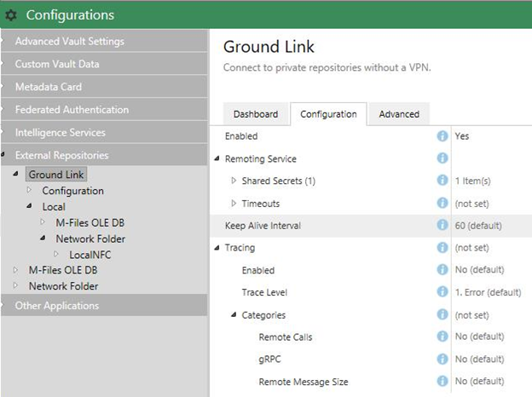The height and width of the screenshot is (397, 532).
Task: Show info for Shared Secrets
Action: click(x=442, y=180)
